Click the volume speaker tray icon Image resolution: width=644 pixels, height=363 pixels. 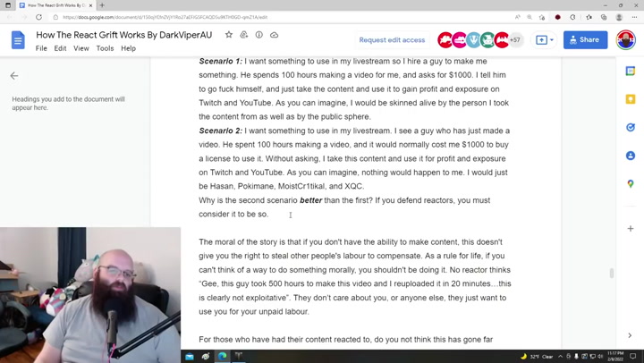[x=600, y=357]
